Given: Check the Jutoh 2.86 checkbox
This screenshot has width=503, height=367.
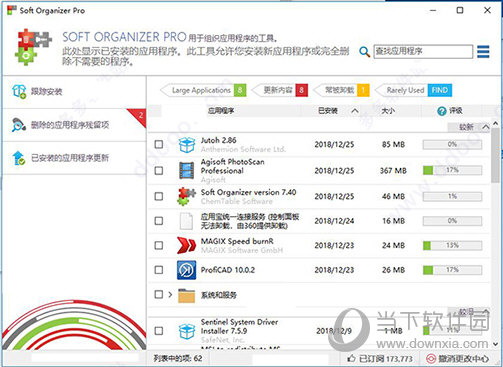Looking at the screenshot, I should [159, 144].
